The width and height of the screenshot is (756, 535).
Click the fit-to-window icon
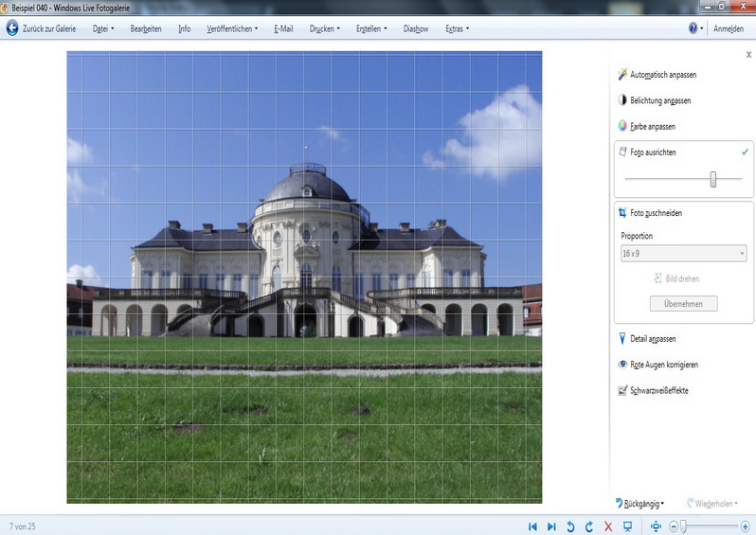click(656, 526)
